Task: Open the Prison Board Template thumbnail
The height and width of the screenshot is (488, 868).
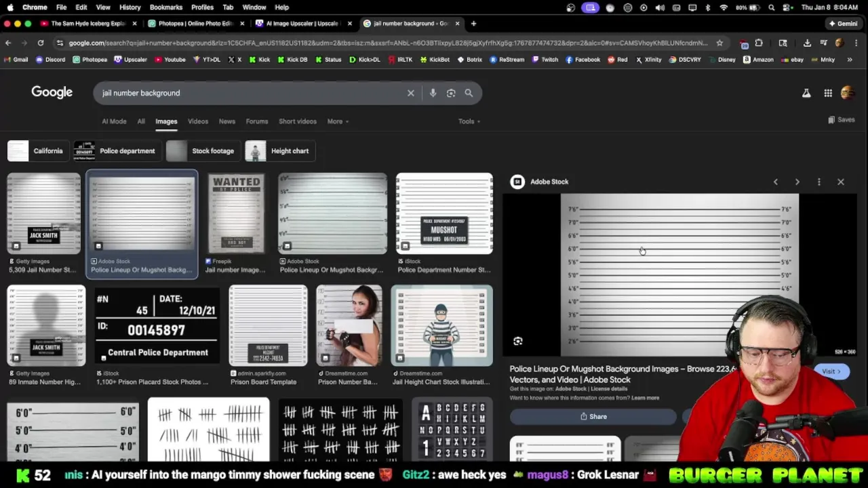Action: [268, 326]
